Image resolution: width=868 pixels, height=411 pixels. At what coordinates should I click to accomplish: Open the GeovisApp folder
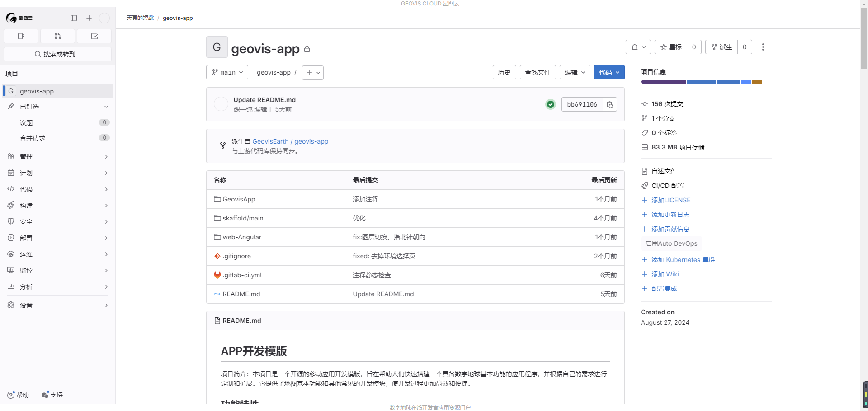[239, 199]
